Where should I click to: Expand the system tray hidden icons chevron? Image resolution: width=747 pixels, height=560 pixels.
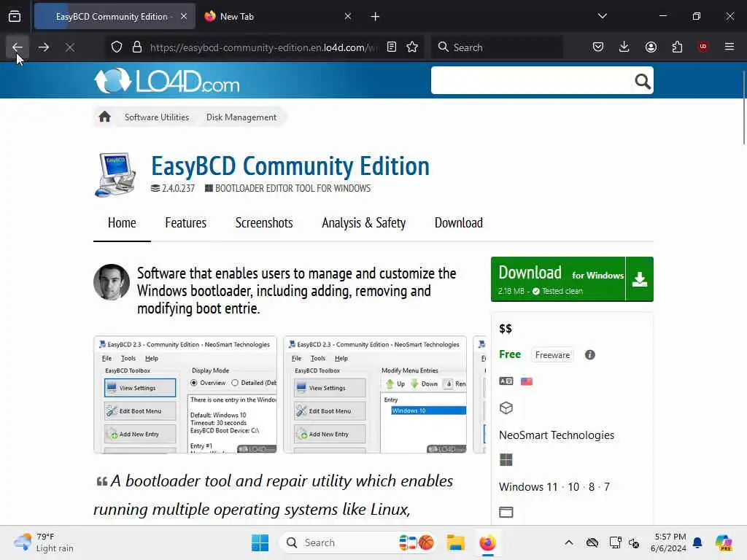point(569,542)
